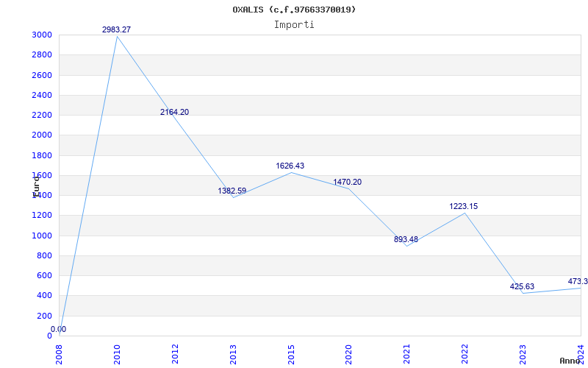Screen dimensions: 588x368
Task: Select the 2013 x-axis year label
Action: pos(233,354)
